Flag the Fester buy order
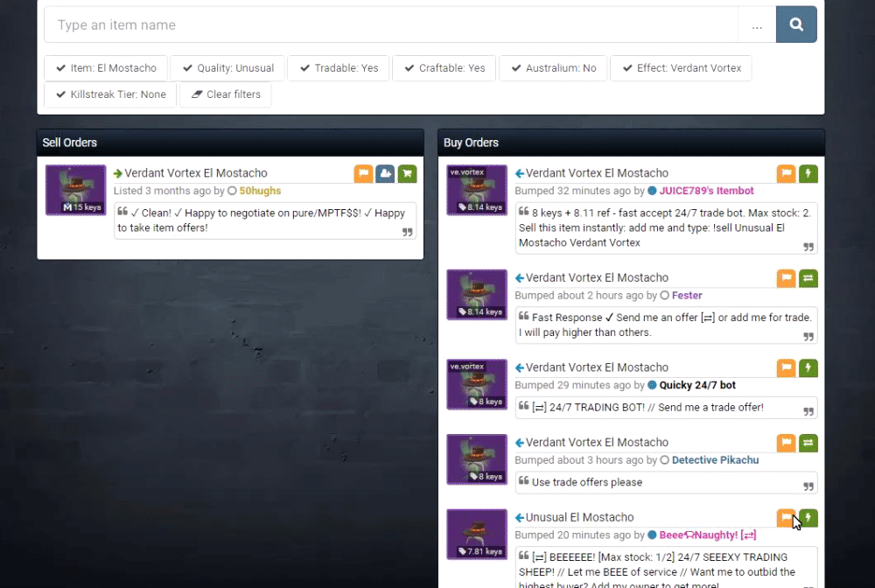This screenshot has width=875, height=588. pyautogui.click(x=787, y=278)
